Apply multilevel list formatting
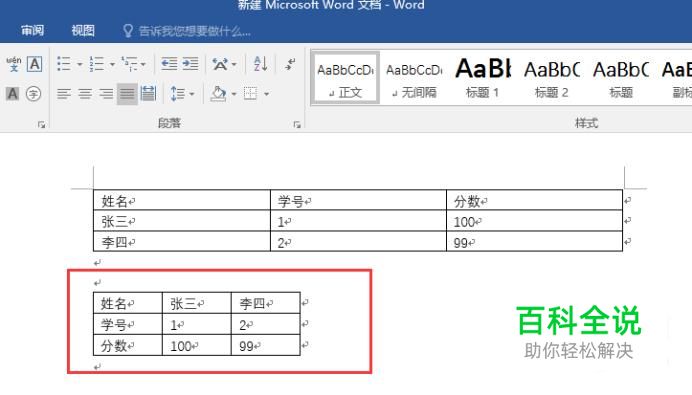The width and height of the screenshot is (692, 395). tap(129, 64)
